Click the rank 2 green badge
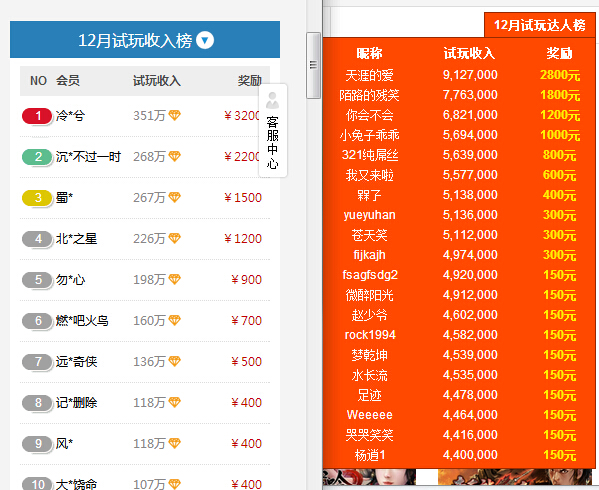This screenshot has height=490, width=599. coord(37,157)
